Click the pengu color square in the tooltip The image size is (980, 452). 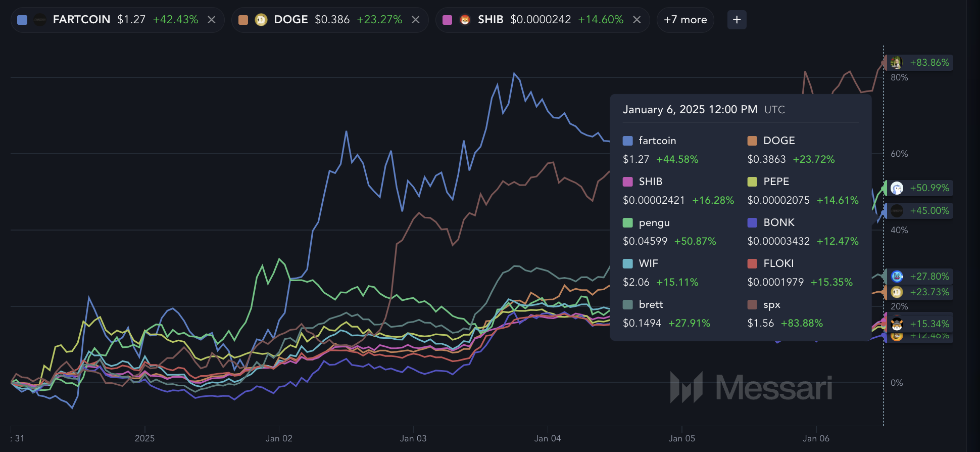(628, 222)
